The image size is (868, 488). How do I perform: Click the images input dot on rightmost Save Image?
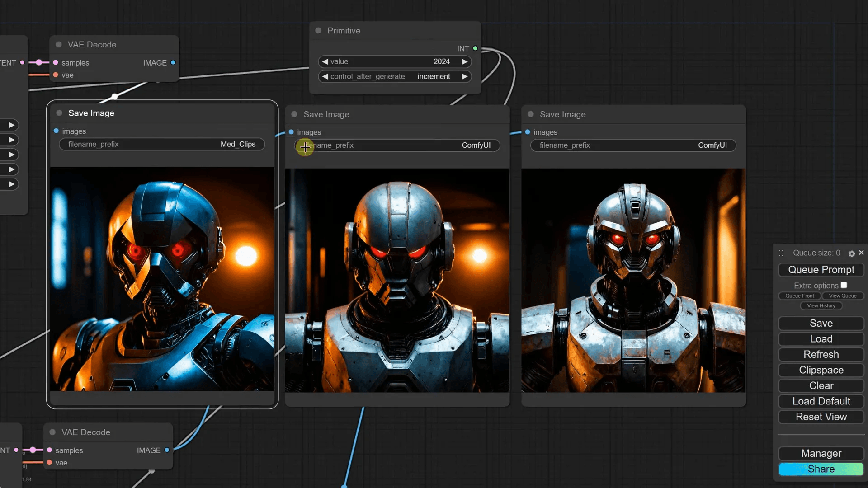point(528,132)
